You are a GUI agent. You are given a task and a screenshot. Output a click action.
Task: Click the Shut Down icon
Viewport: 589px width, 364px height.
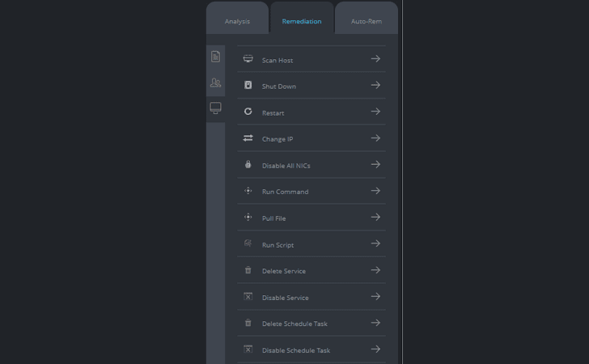(x=248, y=85)
